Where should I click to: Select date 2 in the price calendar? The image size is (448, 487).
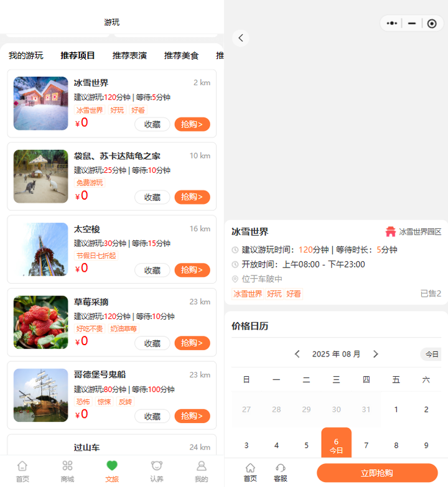(426, 409)
